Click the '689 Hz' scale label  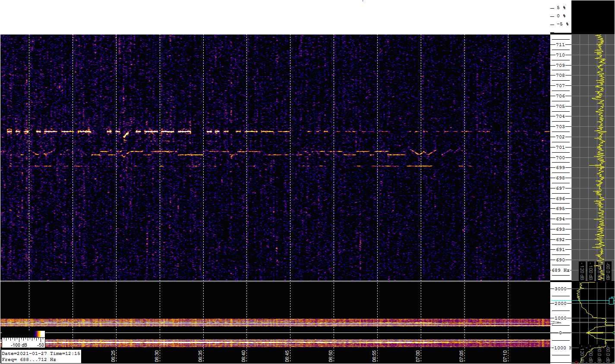pyautogui.click(x=561, y=270)
